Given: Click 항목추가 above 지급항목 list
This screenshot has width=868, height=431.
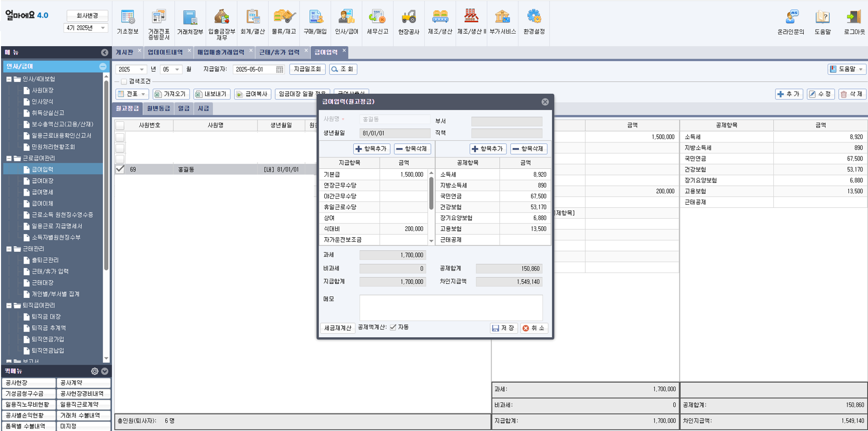Looking at the screenshot, I should (372, 149).
